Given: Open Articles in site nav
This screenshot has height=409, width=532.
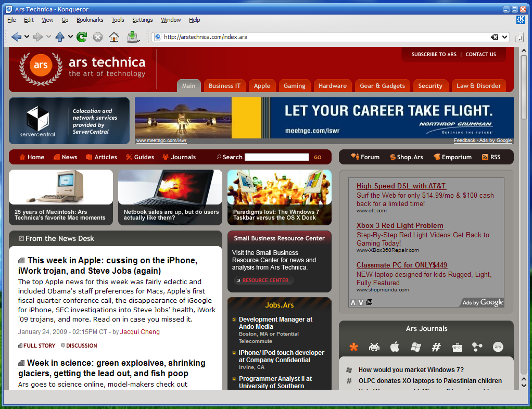Looking at the screenshot, I should (102, 157).
